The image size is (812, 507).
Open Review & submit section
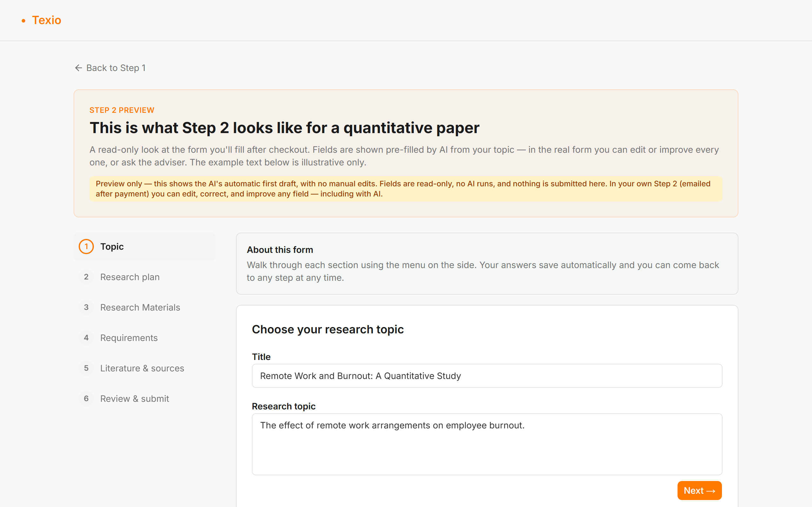pyautogui.click(x=145, y=399)
